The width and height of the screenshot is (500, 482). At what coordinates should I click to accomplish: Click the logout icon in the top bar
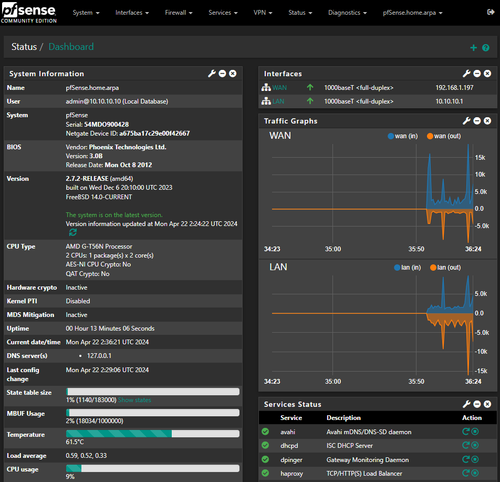[x=490, y=12]
